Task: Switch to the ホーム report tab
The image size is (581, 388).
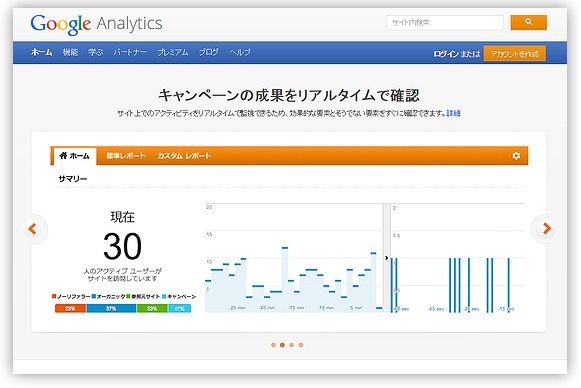Action: point(74,156)
